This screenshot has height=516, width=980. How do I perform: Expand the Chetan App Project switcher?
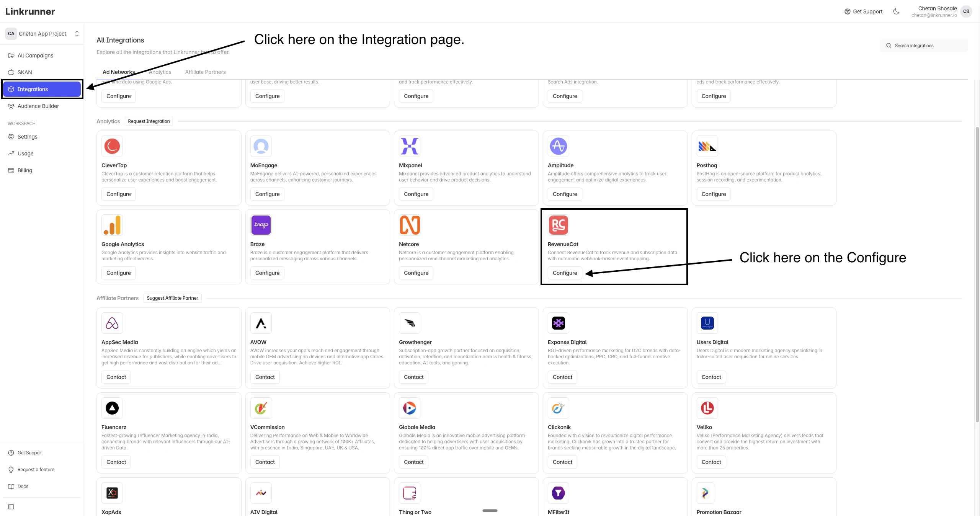pyautogui.click(x=76, y=33)
